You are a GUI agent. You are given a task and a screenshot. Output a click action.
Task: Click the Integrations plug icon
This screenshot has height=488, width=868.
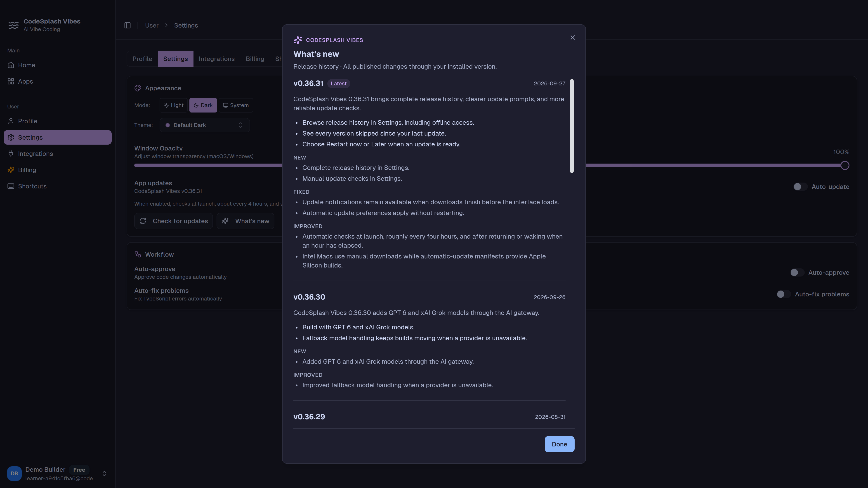point(11,154)
